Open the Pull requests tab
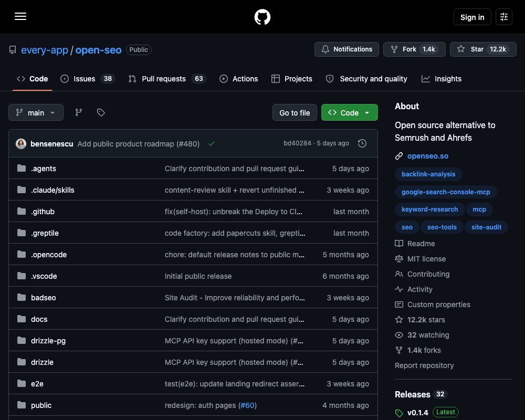This screenshot has width=525, height=420. tap(167, 79)
